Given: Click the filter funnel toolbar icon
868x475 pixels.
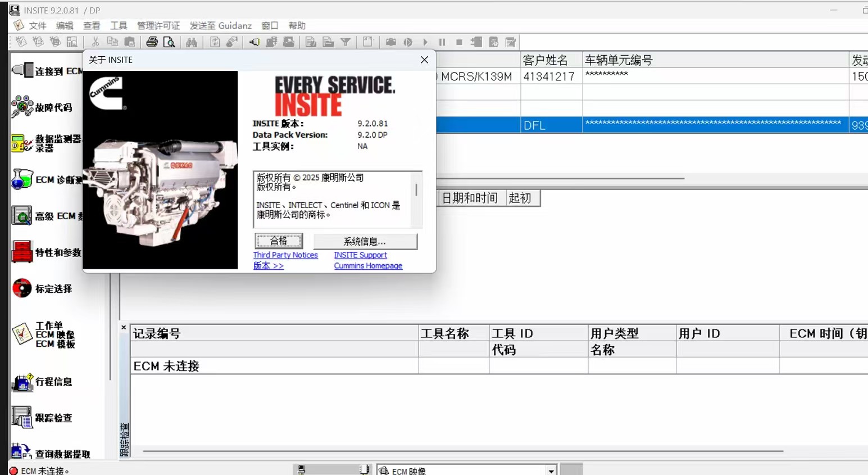Looking at the screenshot, I should click(x=345, y=42).
